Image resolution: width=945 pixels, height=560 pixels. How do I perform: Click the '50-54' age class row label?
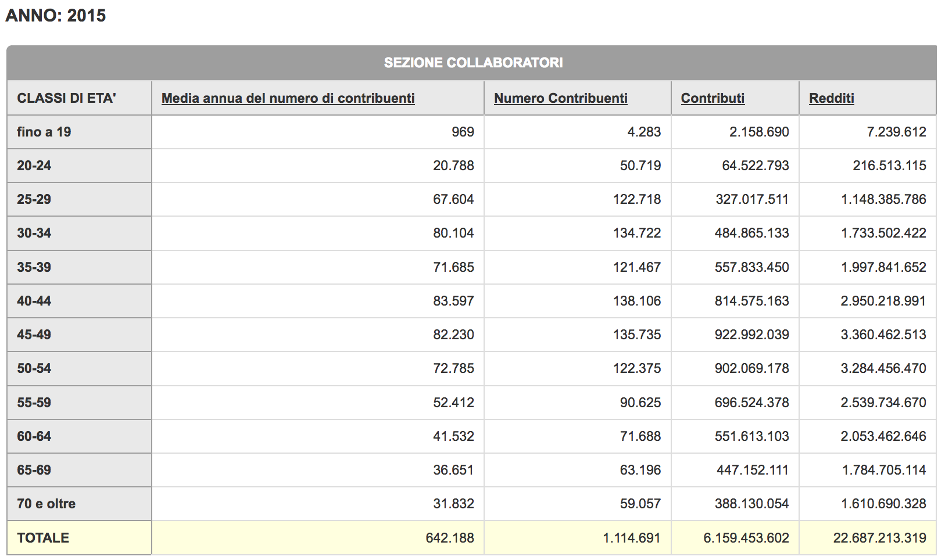pyautogui.click(x=34, y=368)
